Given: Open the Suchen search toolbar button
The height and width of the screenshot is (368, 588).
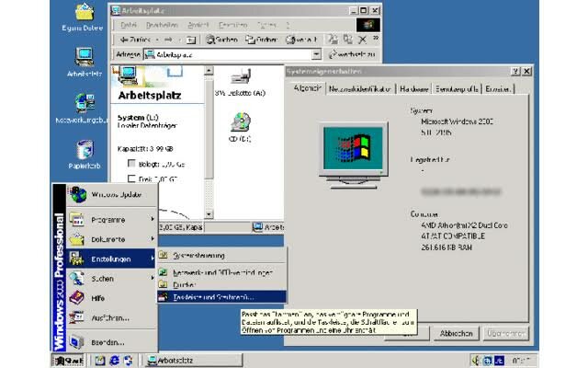Looking at the screenshot, I should tap(221, 40).
